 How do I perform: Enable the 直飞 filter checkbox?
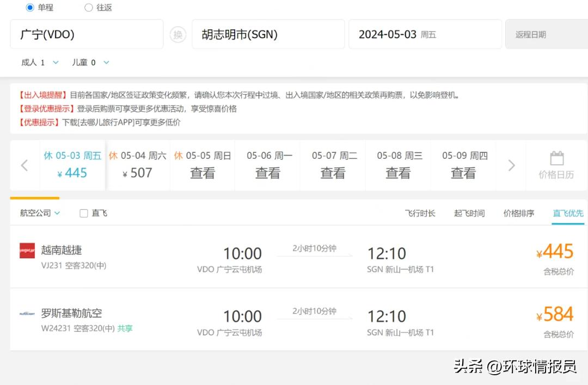(x=84, y=213)
